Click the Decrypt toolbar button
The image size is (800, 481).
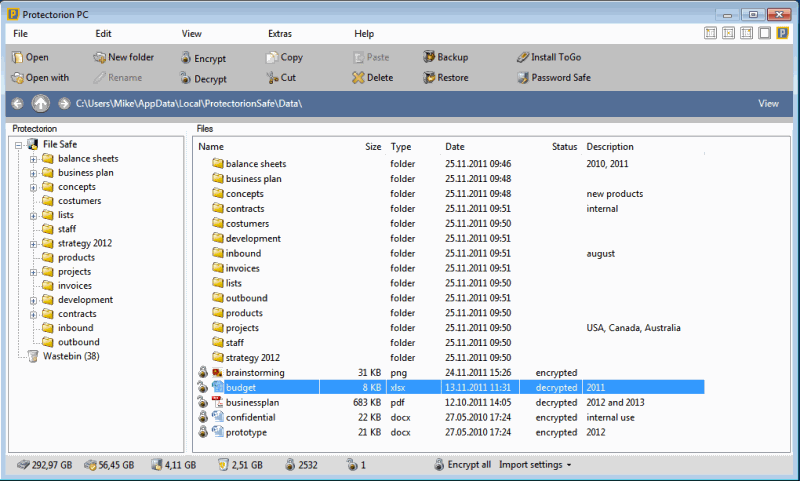(204, 79)
